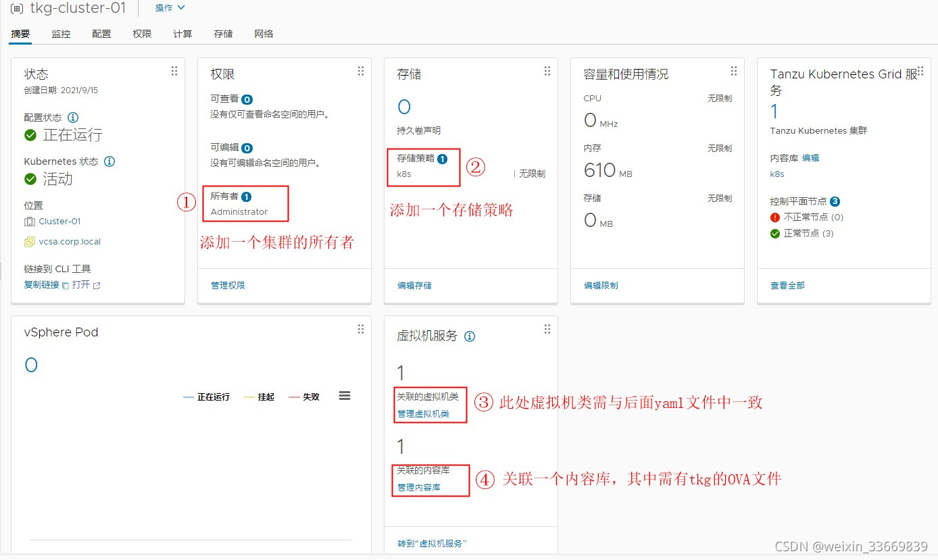Click the cluster icon beside Cluster-01

pyautogui.click(x=29, y=222)
